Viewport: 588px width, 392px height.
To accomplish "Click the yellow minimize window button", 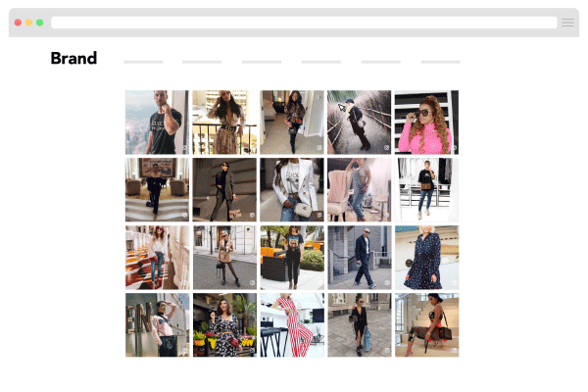I will 28,23.
